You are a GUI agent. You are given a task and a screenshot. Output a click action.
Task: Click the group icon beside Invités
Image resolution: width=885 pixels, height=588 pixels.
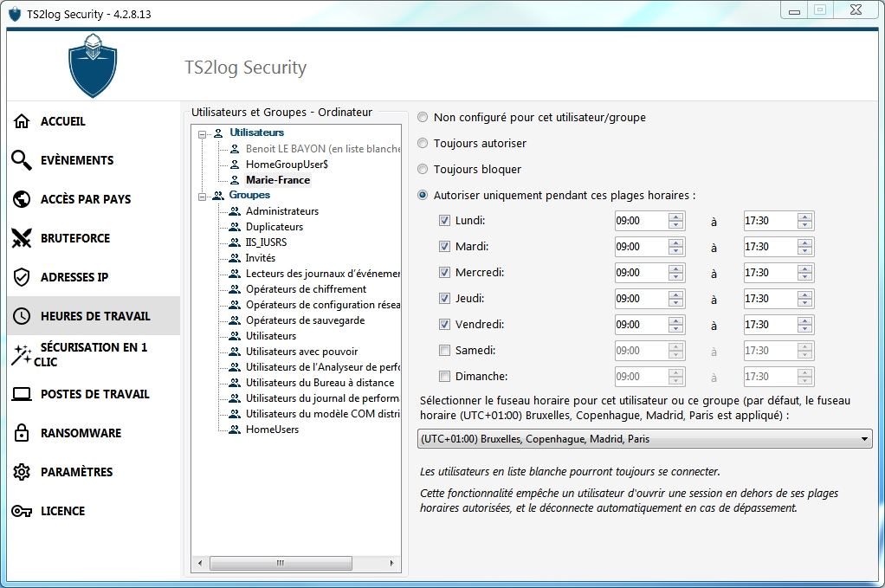235,258
